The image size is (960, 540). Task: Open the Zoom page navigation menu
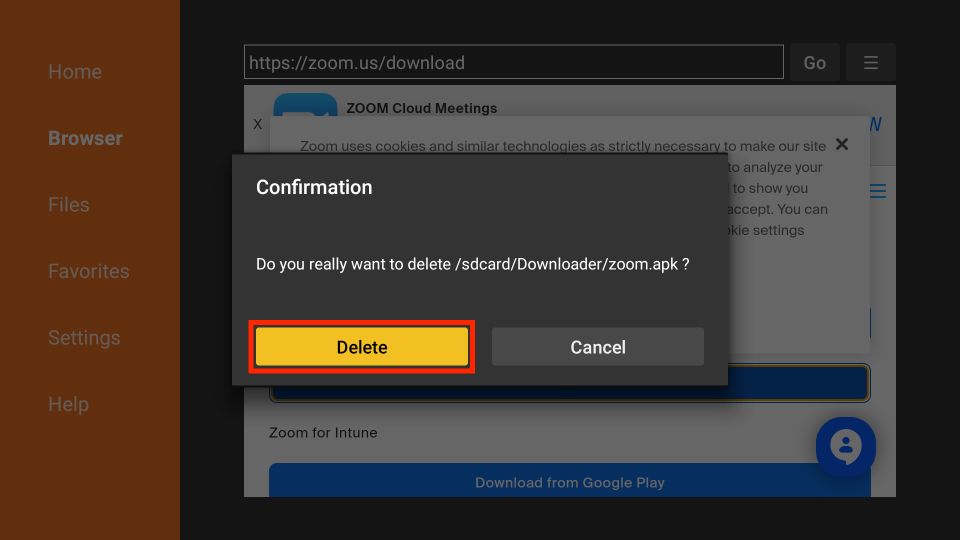pos(878,191)
